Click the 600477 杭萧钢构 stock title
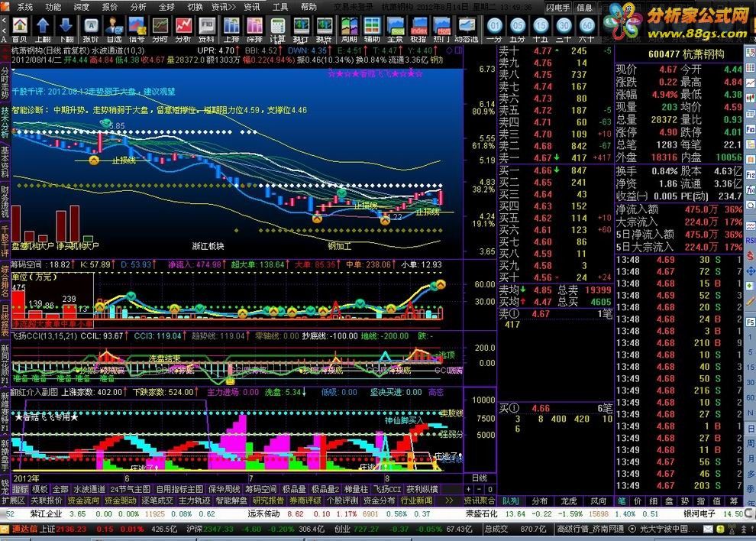Image resolution: width=756 pixels, height=541 pixels. tap(686, 54)
